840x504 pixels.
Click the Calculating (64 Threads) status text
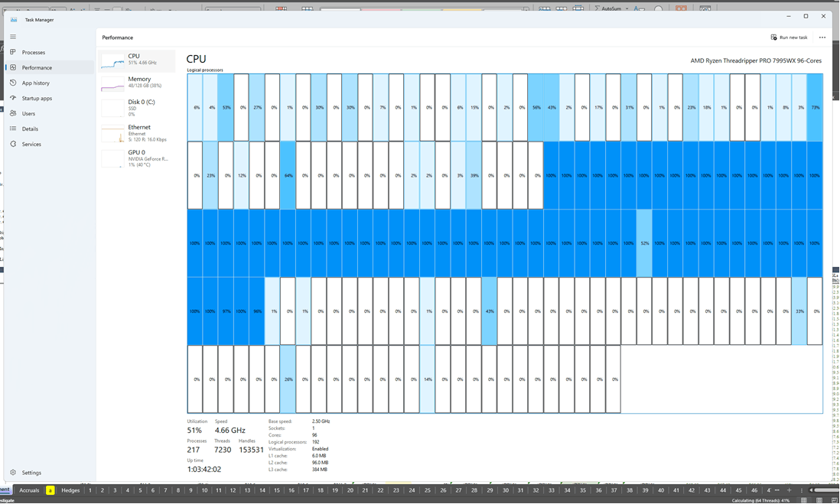click(760, 500)
